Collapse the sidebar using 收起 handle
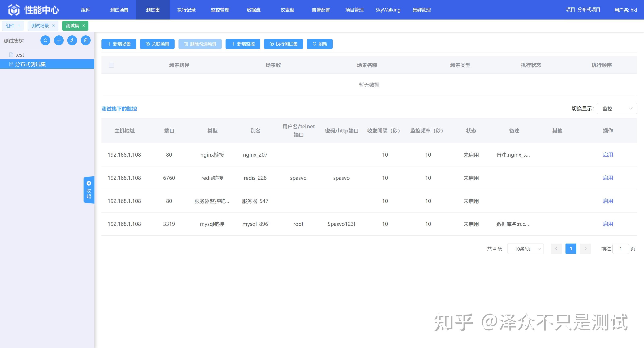The image size is (644, 348). pyautogui.click(x=89, y=190)
